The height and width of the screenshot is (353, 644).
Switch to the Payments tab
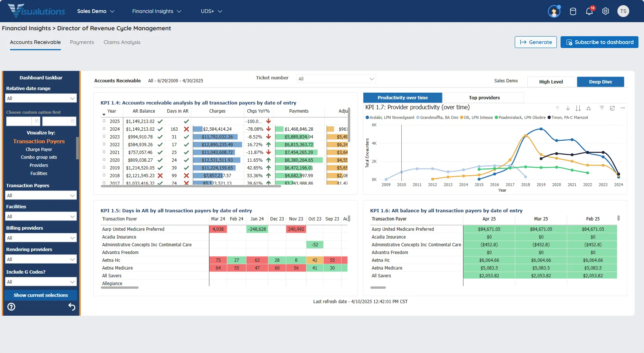click(x=82, y=42)
